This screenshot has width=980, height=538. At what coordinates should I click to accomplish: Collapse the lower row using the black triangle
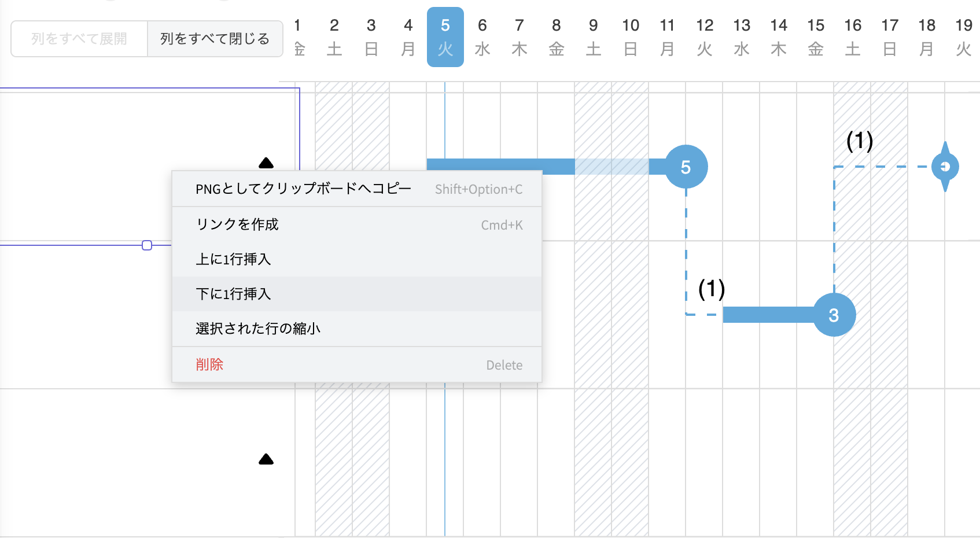point(266,459)
